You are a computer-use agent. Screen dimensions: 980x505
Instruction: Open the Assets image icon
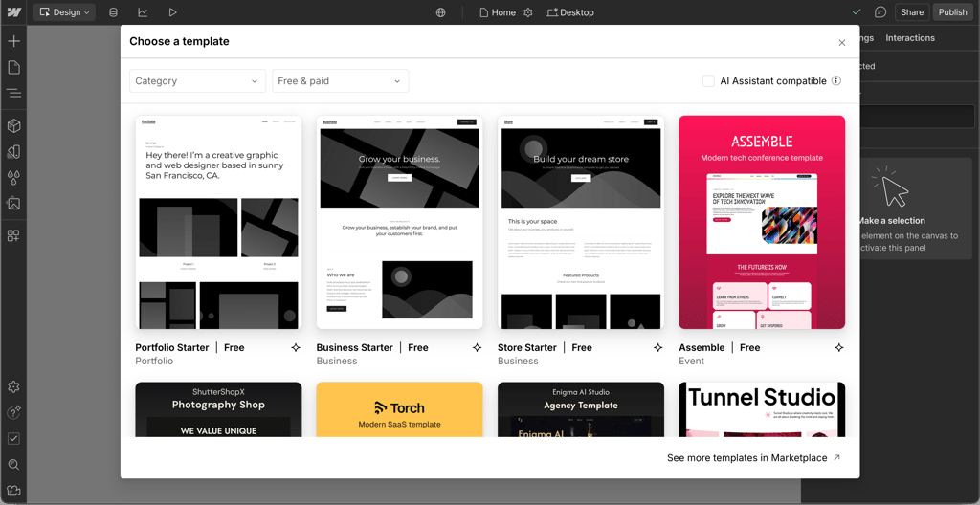point(13,203)
